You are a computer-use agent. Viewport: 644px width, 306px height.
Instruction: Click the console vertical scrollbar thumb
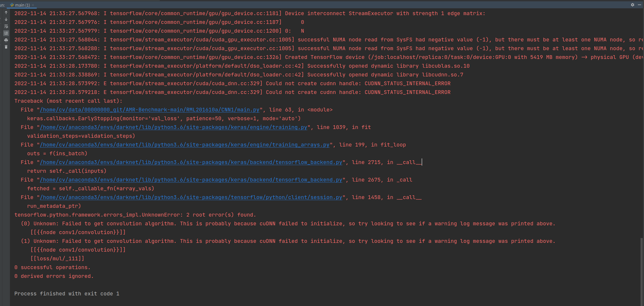point(642,272)
